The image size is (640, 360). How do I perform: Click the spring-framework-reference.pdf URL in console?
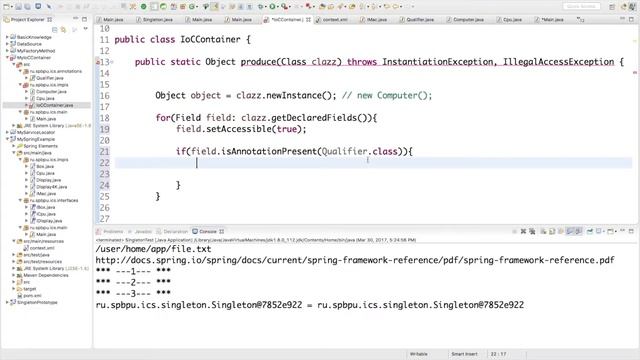point(355,260)
